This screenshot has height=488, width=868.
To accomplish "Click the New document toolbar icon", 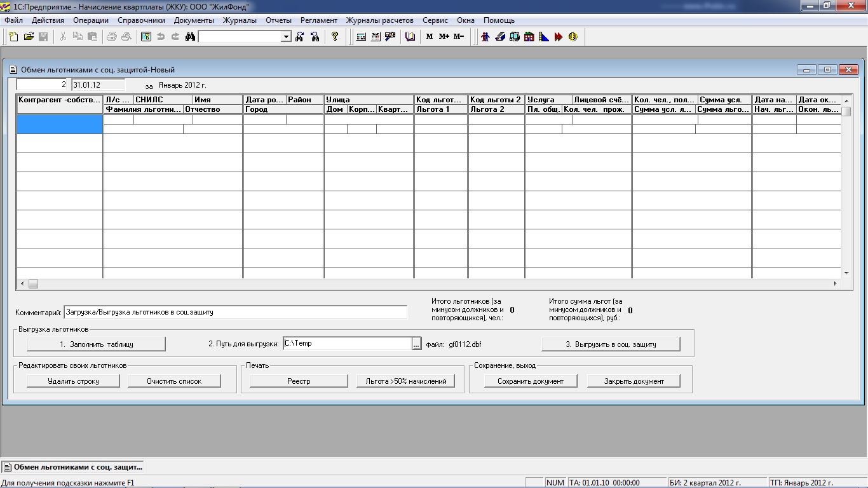I will click(x=14, y=37).
